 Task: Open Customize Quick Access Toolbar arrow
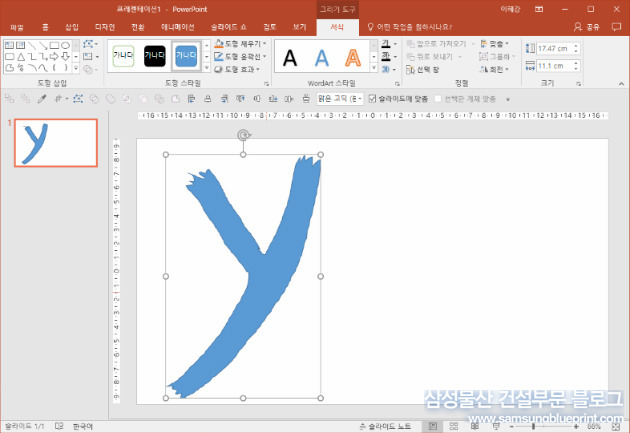coord(508,99)
